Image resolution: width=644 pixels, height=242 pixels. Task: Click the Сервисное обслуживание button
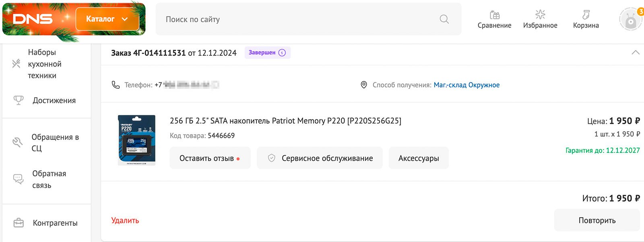coord(320,158)
